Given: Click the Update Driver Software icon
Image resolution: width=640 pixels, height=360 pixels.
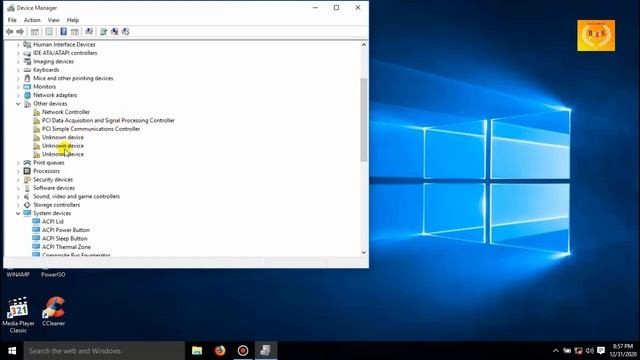Looking at the screenshot, I should pos(103,32).
